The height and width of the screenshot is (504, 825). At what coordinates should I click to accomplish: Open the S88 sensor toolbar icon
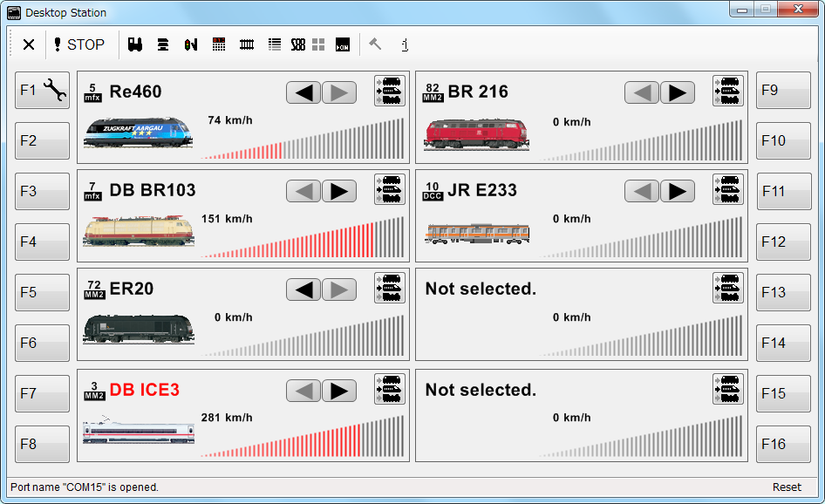click(298, 44)
